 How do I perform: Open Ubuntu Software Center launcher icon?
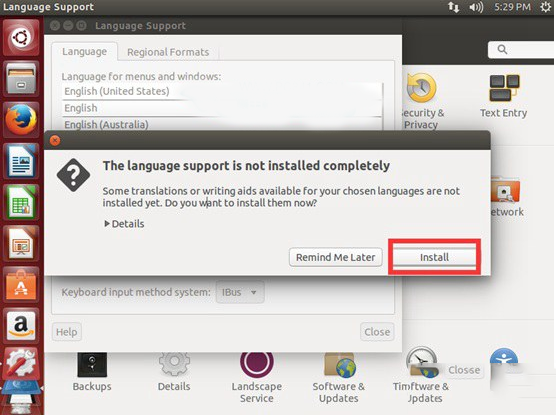21,284
